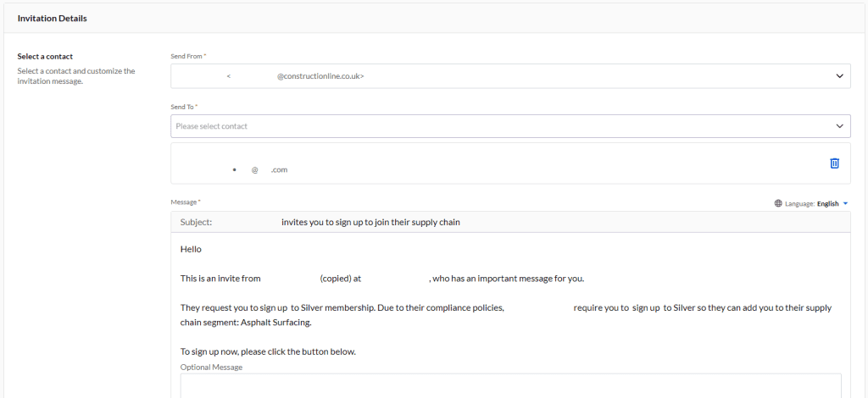868x398 pixels.
Task: Expand the Send To chevron arrow
Action: [839, 126]
